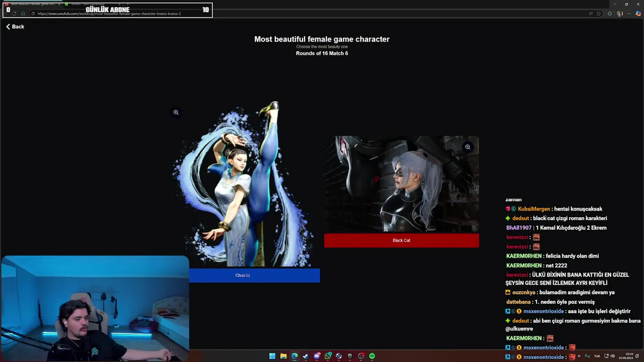Click chat username dattebana
Viewport: 644px width, 362px height.
(518, 302)
